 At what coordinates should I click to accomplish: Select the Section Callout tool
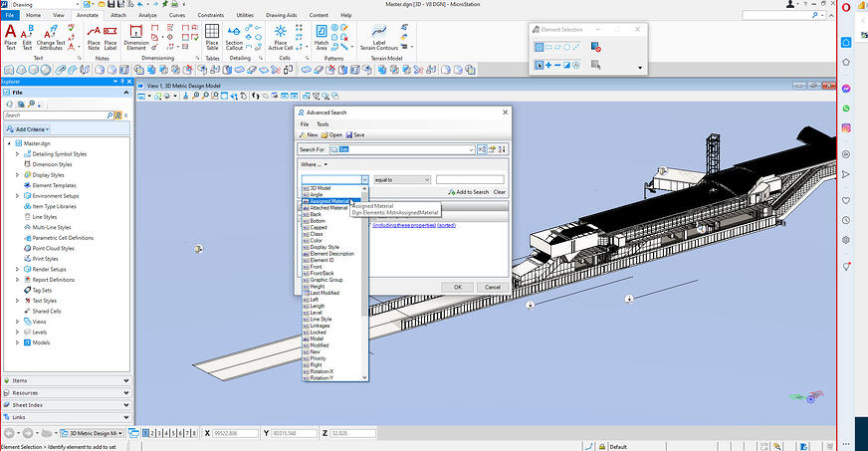tap(234, 37)
